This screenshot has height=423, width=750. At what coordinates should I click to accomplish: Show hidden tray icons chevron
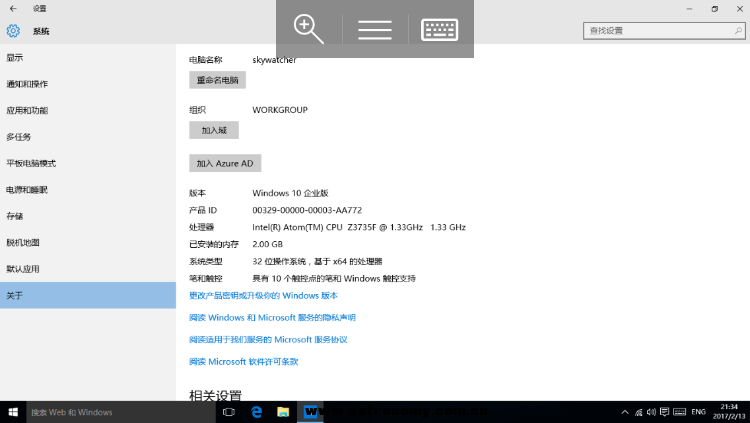tap(625, 412)
